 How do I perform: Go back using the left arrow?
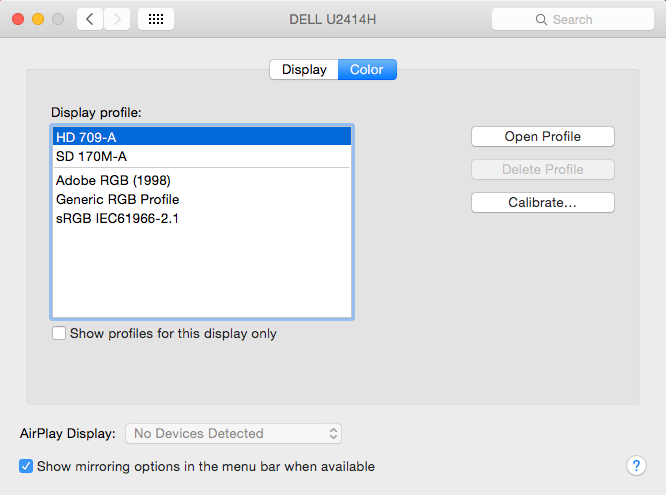(90, 19)
